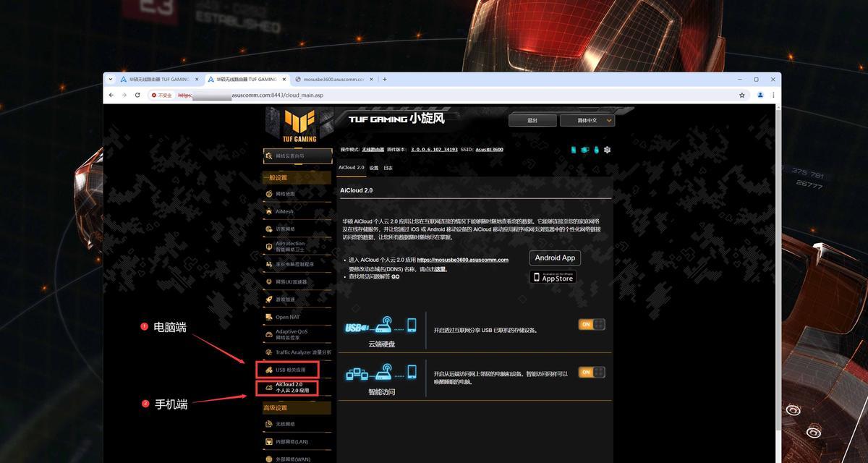
Task: Click the Android App button
Action: point(555,258)
